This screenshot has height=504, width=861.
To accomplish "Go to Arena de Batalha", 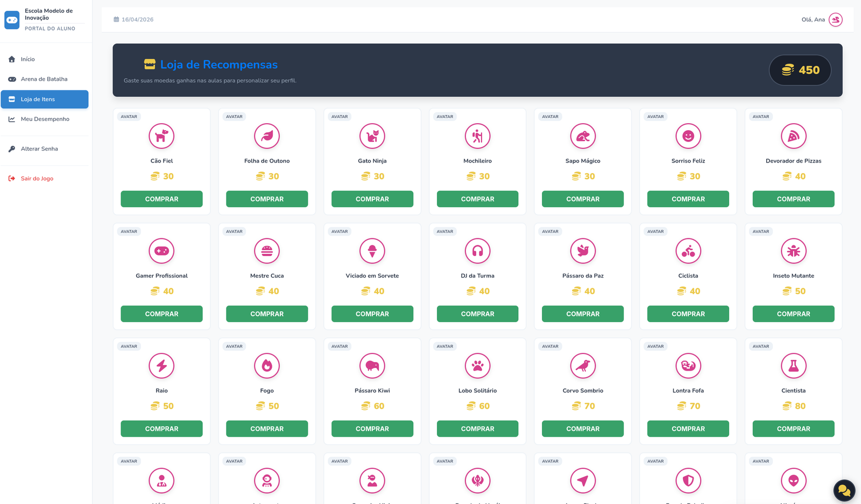I will coord(44,79).
